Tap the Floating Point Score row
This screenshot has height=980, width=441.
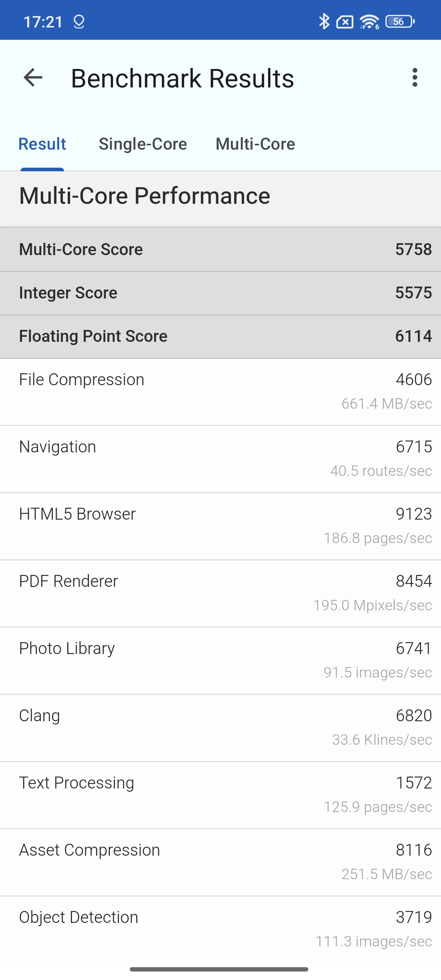(221, 336)
